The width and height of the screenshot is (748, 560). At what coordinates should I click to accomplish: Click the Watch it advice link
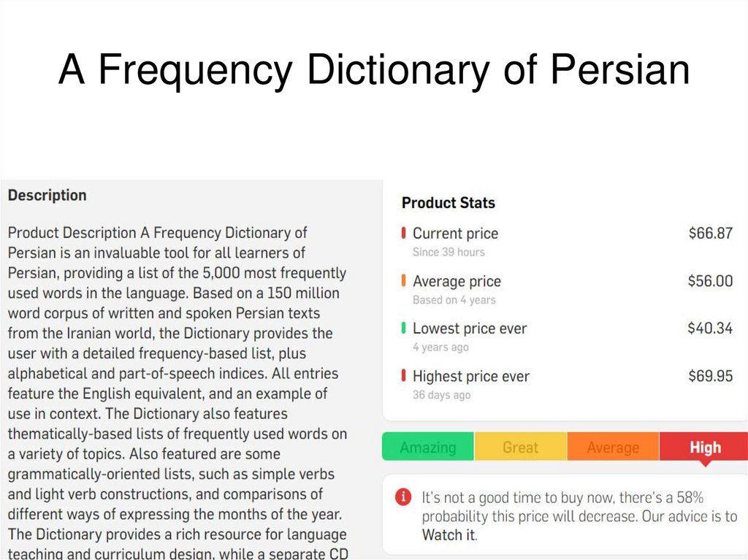449,534
